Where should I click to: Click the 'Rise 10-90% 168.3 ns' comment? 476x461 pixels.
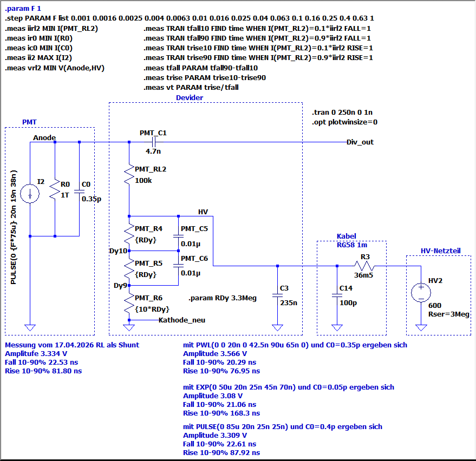pyautogui.click(x=221, y=413)
